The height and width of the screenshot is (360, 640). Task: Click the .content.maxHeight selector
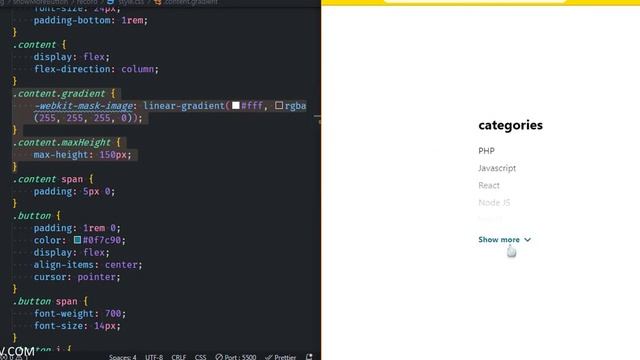pos(62,142)
